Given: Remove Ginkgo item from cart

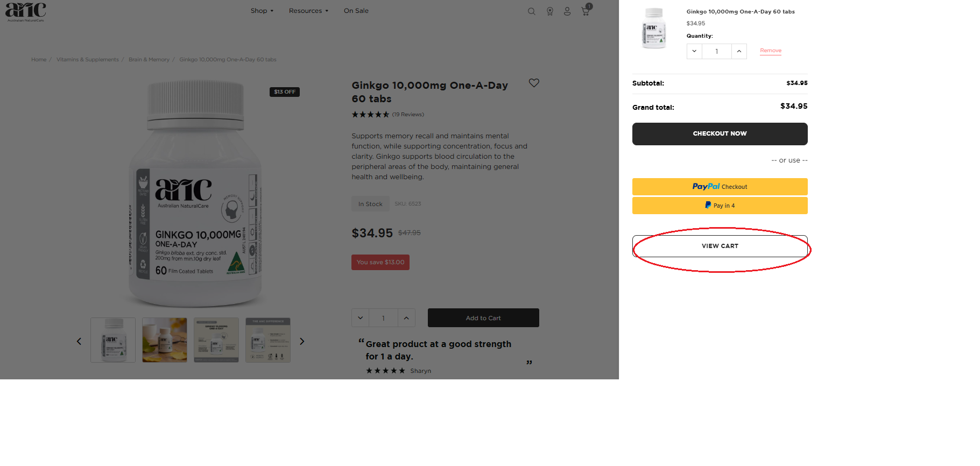Looking at the screenshot, I should [771, 51].
